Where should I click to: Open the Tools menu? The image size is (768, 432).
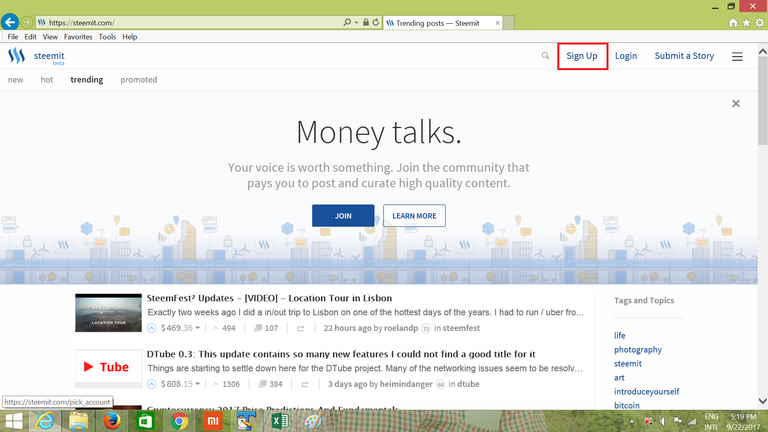click(107, 37)
